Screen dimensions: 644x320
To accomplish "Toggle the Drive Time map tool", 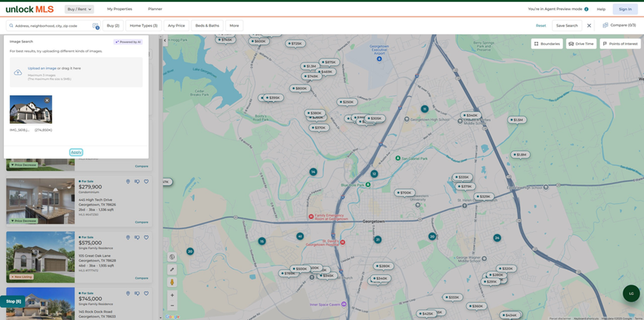I will 581,43.
